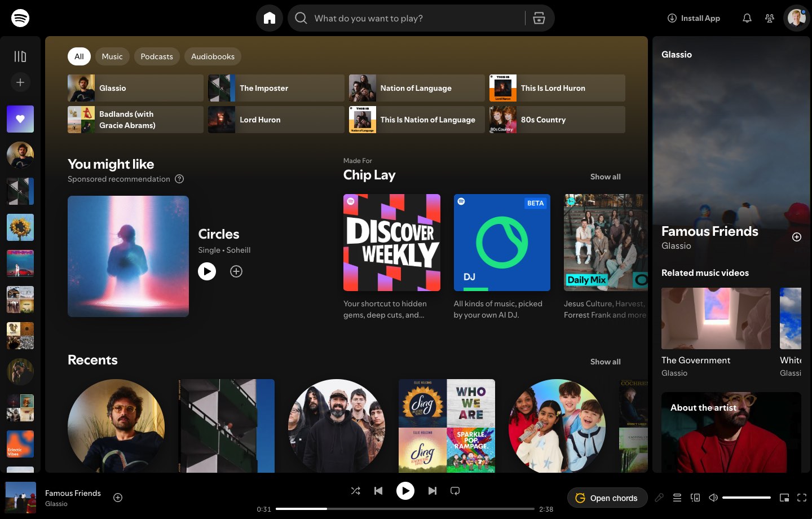Open the Sing / Who We Are collage in Recents
The width and height of the screenshot is (812, 519).
tap(447, 426)
